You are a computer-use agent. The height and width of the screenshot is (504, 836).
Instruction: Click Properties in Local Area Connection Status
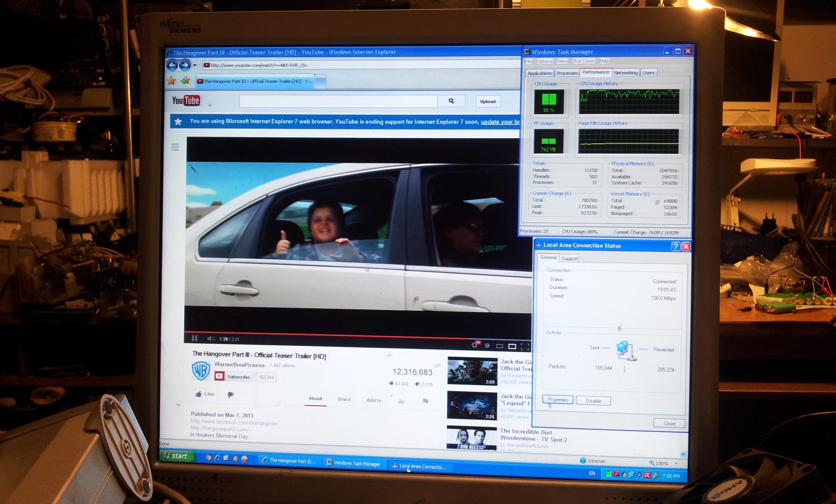click(557, 400)
